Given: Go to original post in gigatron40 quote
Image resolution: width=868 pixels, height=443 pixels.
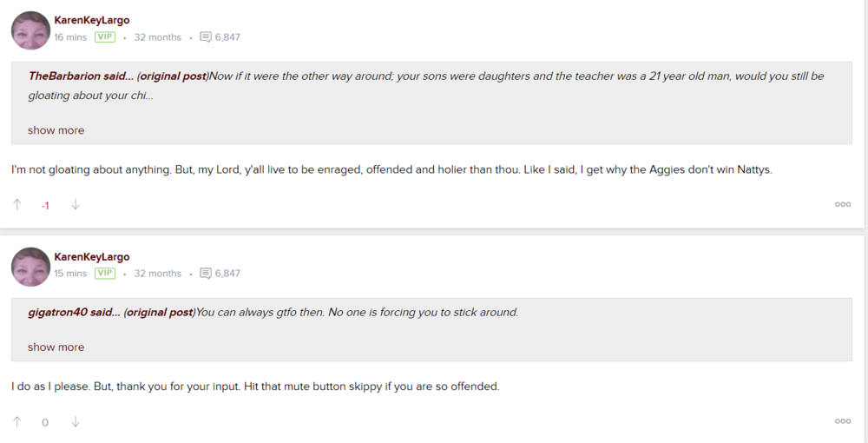Looking at the screenshot, I should click(x=160, y=313).
